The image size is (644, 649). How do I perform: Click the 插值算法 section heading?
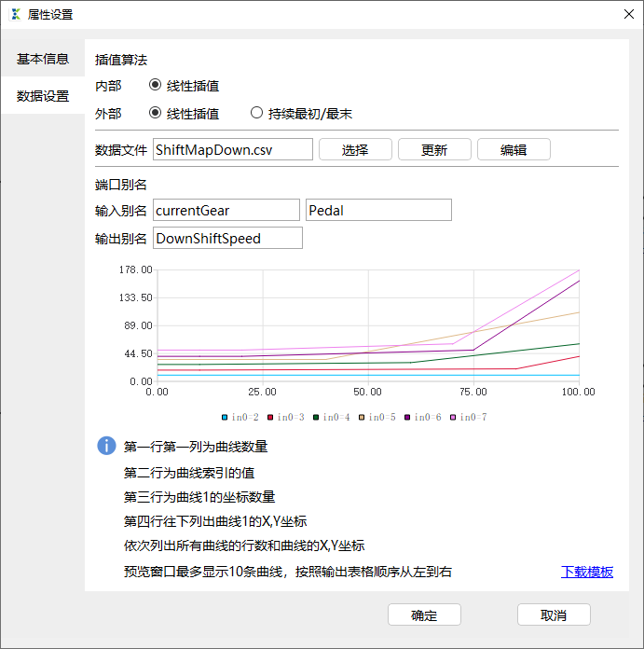point(121,60)
